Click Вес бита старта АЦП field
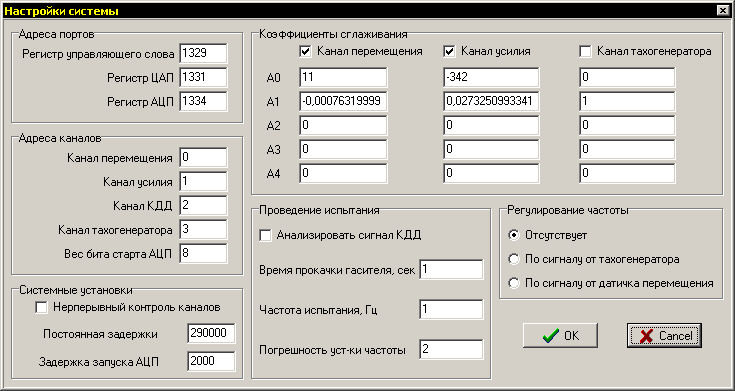 203,254
